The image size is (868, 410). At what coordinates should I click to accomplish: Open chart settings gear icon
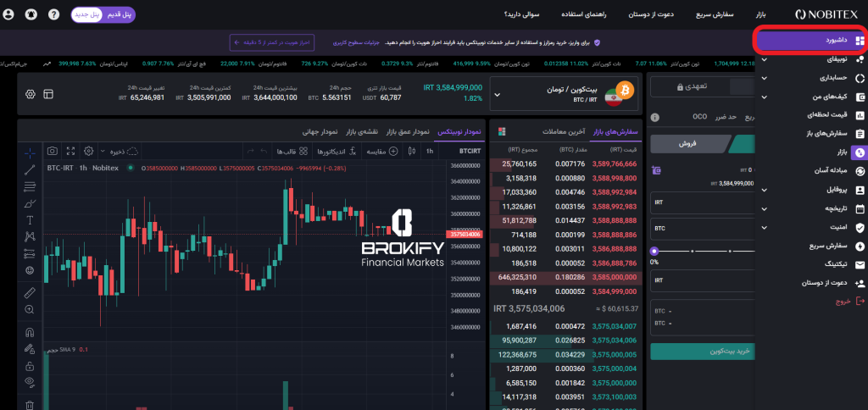coord(89,151)
